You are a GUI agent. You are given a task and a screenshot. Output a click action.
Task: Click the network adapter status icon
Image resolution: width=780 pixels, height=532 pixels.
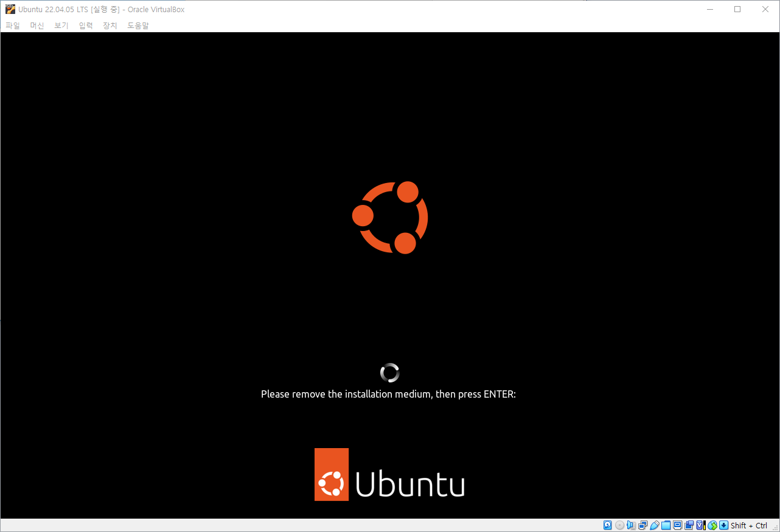point(642,525)
